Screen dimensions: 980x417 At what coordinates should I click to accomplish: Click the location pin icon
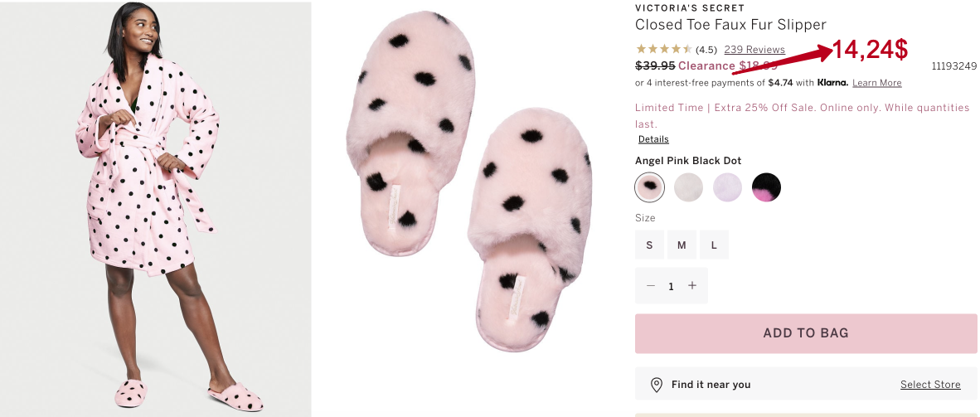pos(657,385)
